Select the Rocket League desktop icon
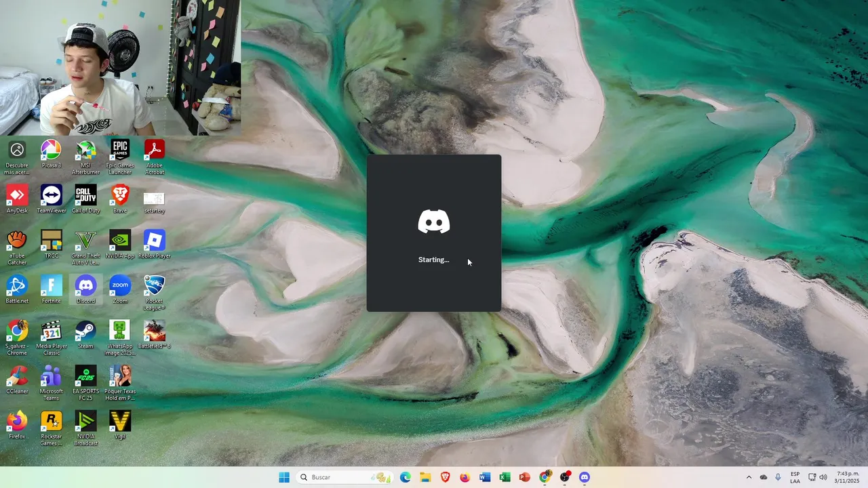The height and width of the screenshot is (488, 868). pos(155,294)
